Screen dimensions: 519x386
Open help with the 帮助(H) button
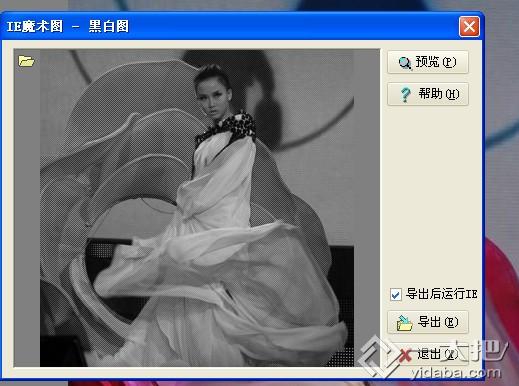coord(428,94)
